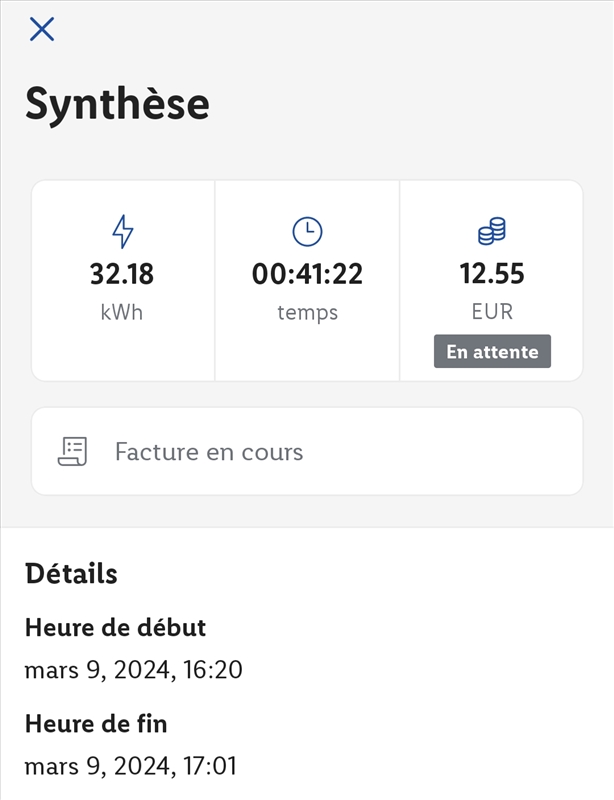Select the lightning bolt energy icon
The height and width of the screenshot is (800, 614).
tap(124, 231)
